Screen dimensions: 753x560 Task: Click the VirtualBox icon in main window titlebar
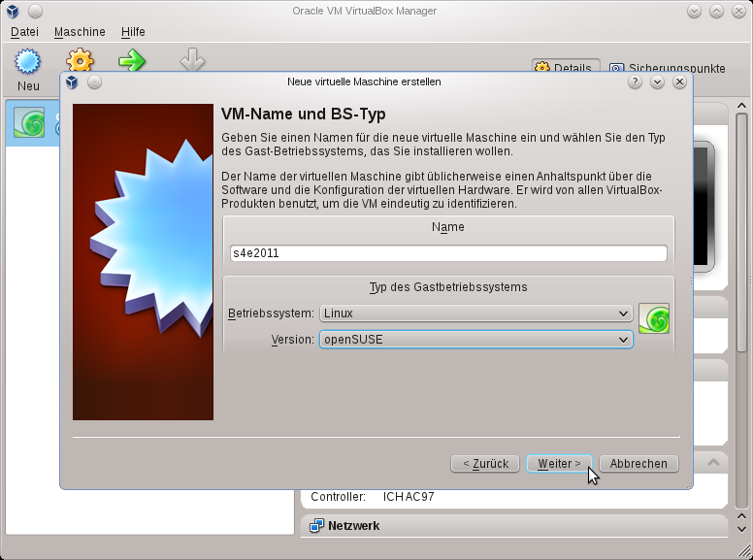click(13, 11)
